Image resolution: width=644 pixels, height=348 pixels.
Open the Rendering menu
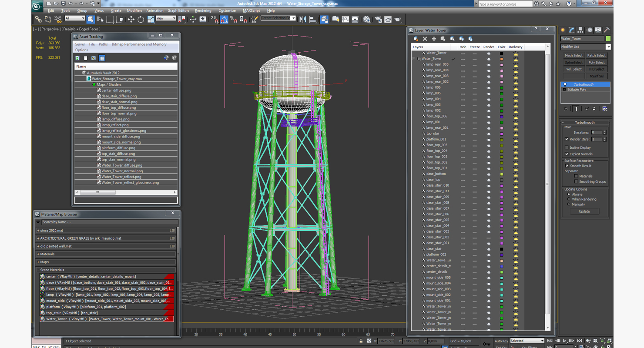(x=203, y=10)
